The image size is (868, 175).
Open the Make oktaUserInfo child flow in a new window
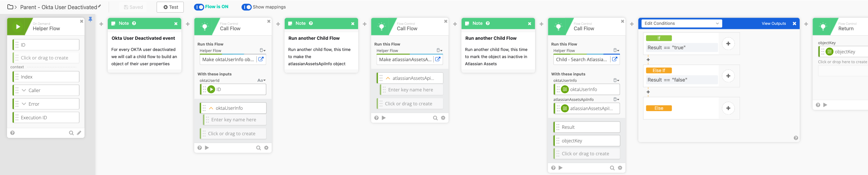click(261, 59)
